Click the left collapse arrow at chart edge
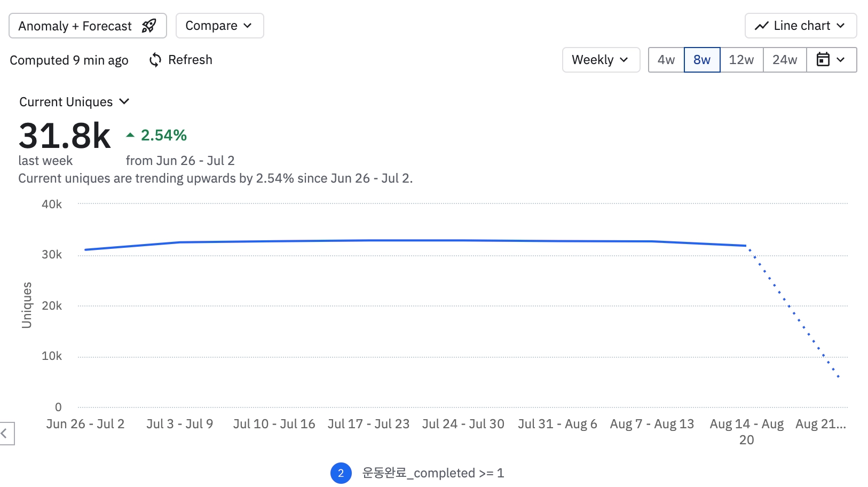868x487 pixels. pos(5,433)
